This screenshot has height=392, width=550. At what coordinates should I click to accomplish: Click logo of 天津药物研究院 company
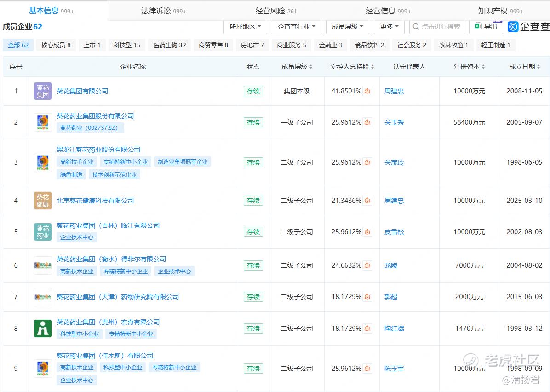(x=43, y=297)
